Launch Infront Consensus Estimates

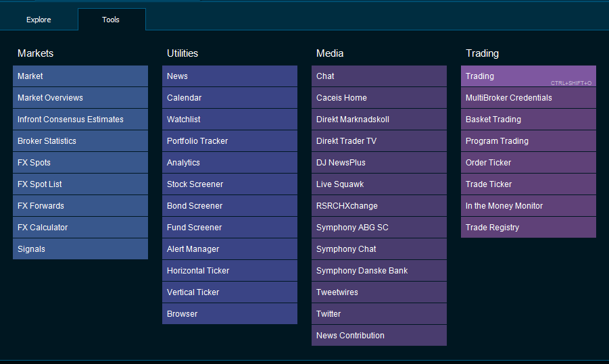click(80, 120)
